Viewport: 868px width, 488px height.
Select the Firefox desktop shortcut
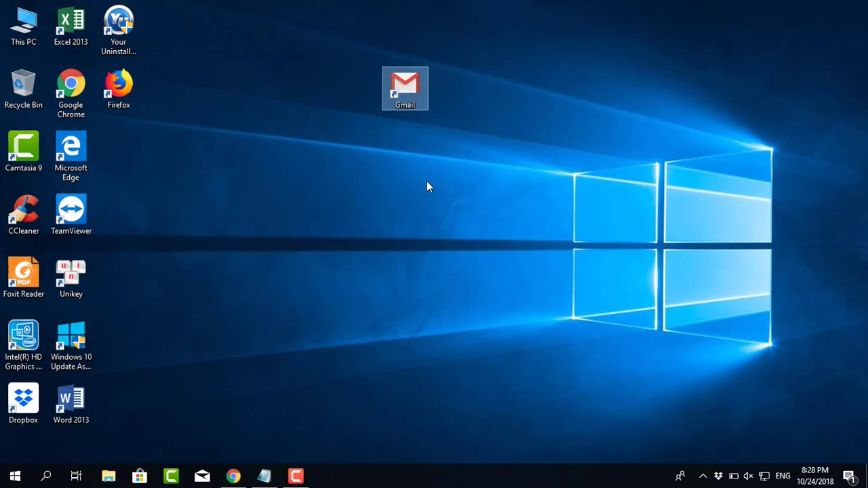tap(119, 89)
